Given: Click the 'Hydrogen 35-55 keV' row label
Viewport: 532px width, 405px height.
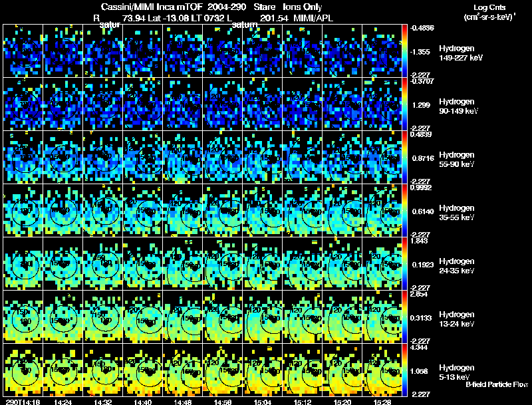Looking at the screenshot, I should (457, 213).
